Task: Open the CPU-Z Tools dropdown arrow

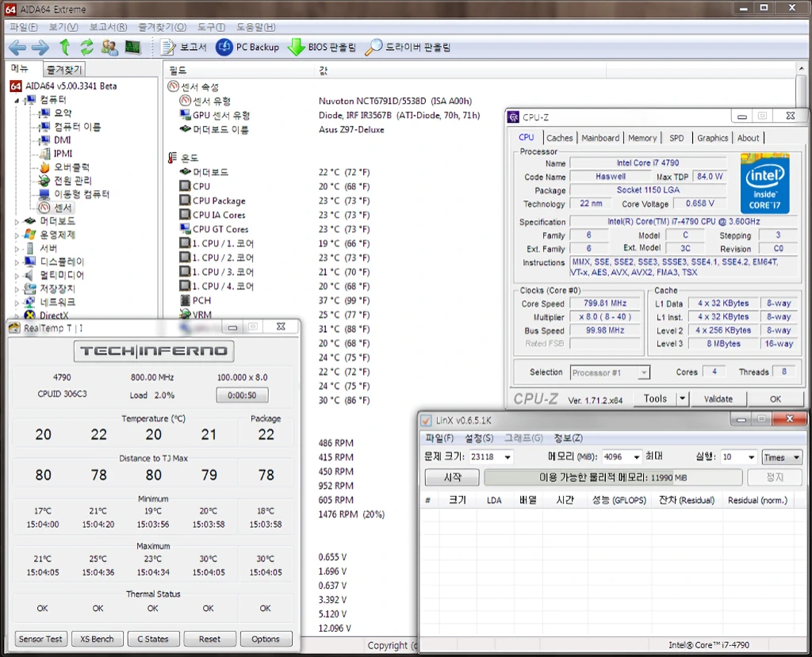Action: [682, 399]
